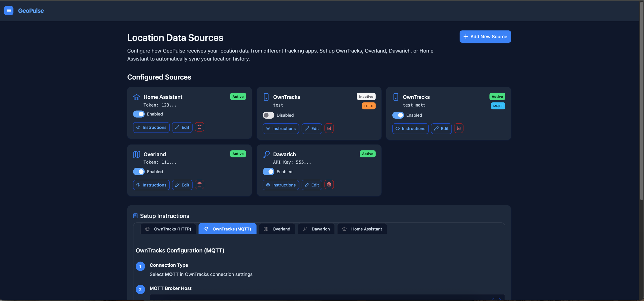Click Add New Source button
Viewport: 644px width, 301px height.
point(485,37)
